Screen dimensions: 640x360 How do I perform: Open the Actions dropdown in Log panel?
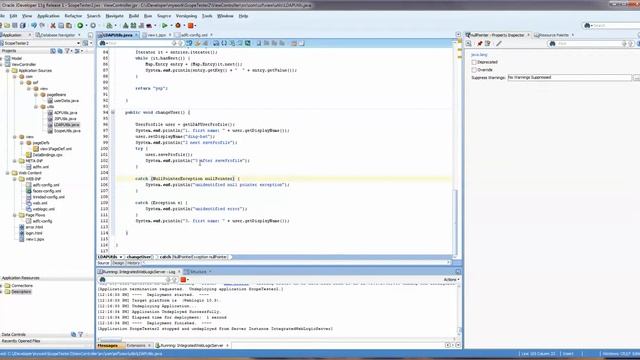point(451,280)
